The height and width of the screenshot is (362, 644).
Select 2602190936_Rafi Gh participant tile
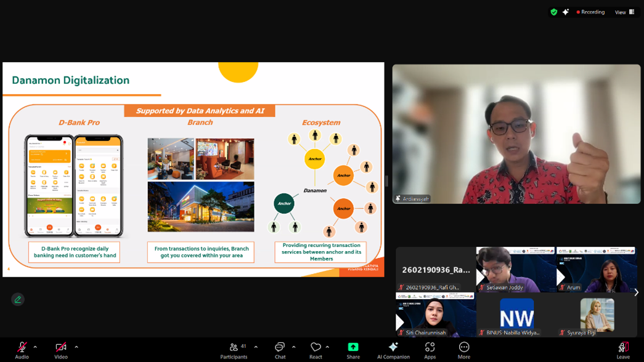[x=435, y=269]
